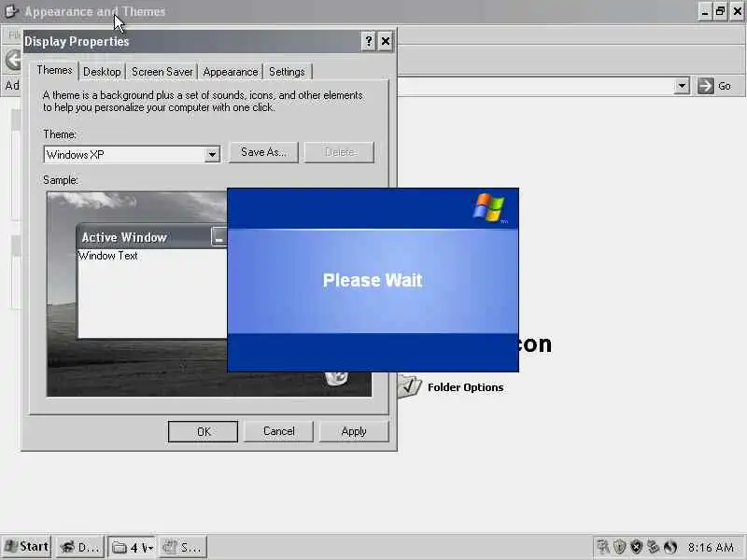Image resolution: width=747 pixels, height=560 pixels.
Task: Open the grouped '4 W' folder taskbar button
Action: pos(132,547)
